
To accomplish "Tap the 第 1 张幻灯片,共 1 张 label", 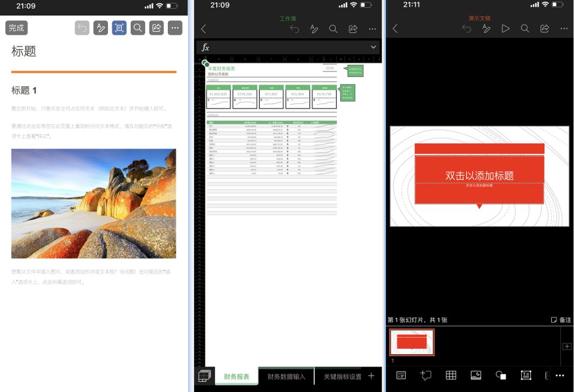I will [x=417, y=320].
